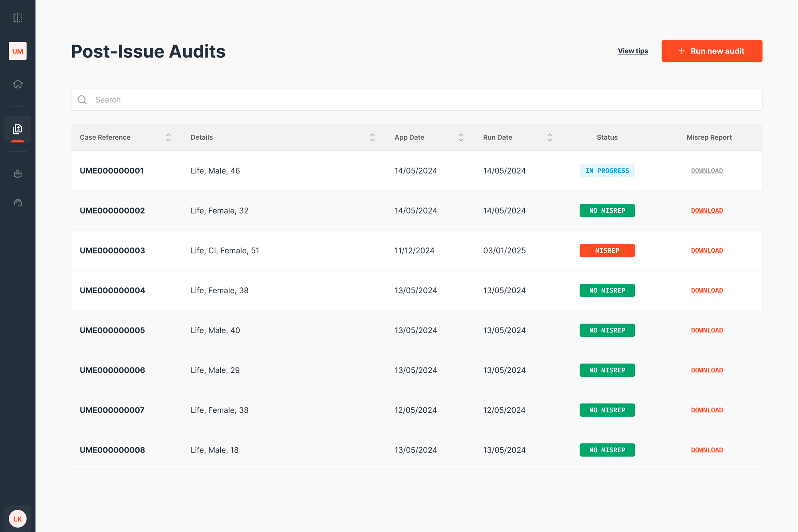Click the MISREP status badge
The height and width of the screenshot is (532, 798).
(x=607, y=251)
